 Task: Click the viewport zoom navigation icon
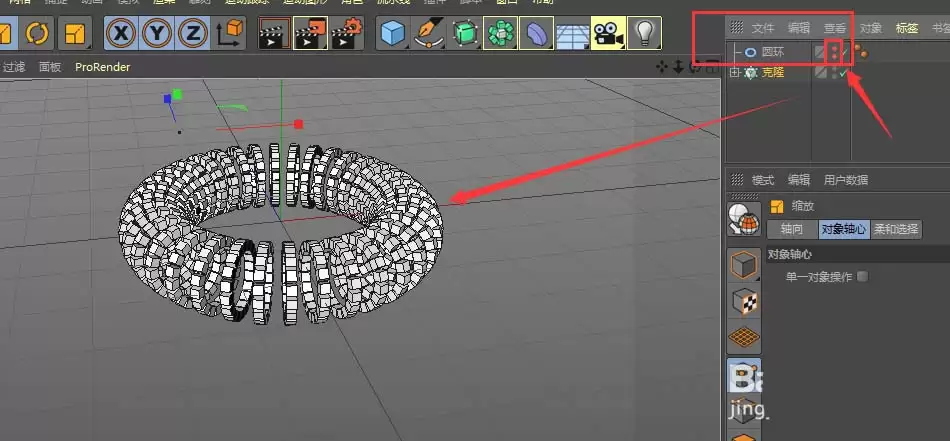680,67
